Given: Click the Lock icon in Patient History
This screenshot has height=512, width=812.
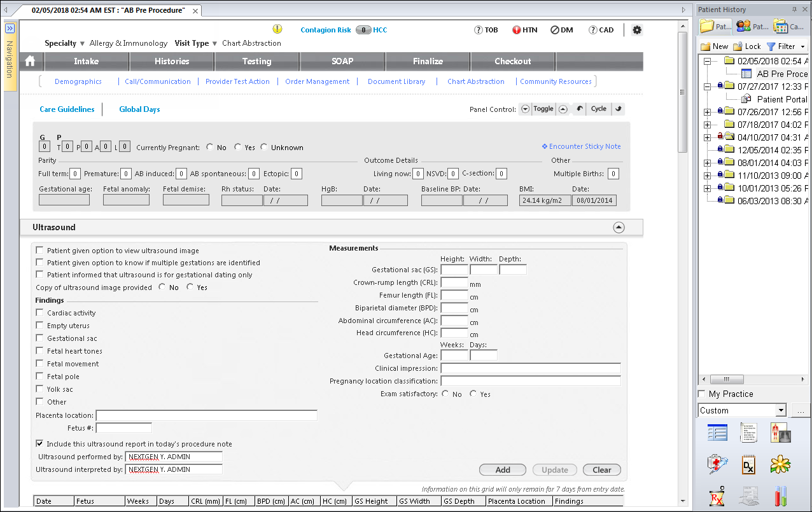Looking at the screenshot, I should click(x=738, y=46).
